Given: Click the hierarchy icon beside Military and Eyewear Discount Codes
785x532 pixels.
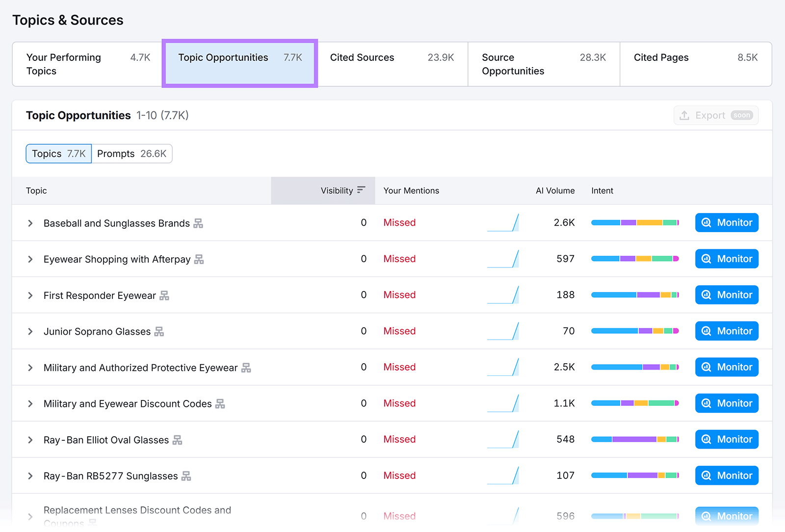Looking at the screenshot, I should (x=221, y=403).
